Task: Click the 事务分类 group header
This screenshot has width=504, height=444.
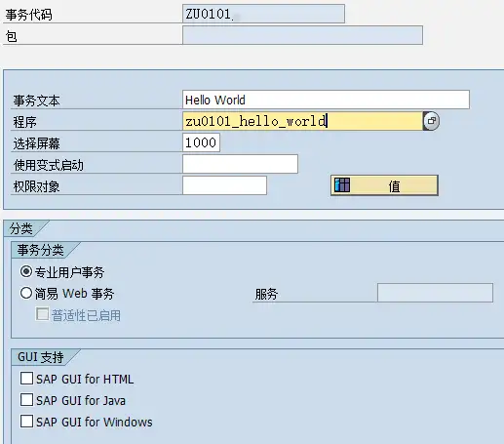Action: pos(41,250)
